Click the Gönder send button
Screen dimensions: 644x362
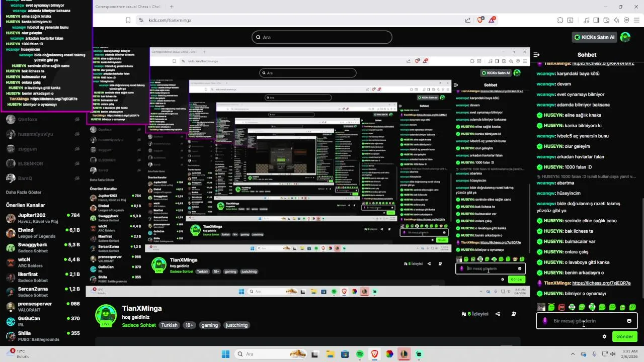click(x=625, y=336)
